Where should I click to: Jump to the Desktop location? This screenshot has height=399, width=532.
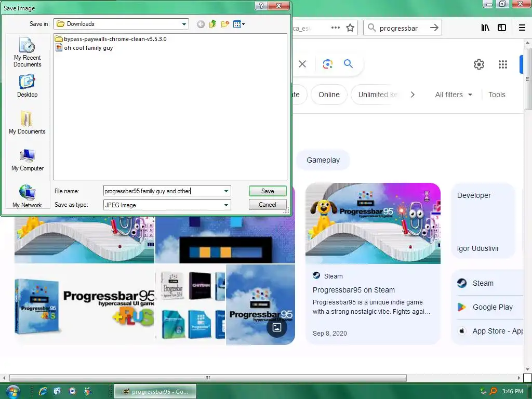pyautogui.click(x=27, y=86)
